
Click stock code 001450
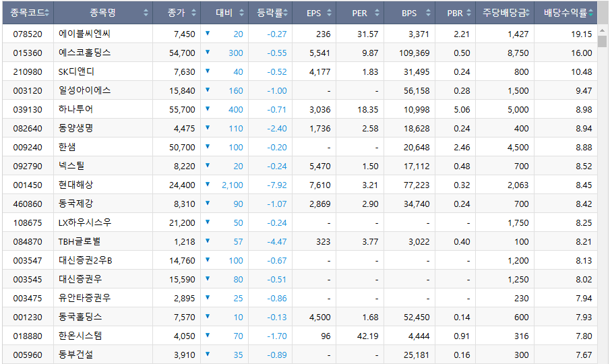(28, 185)
